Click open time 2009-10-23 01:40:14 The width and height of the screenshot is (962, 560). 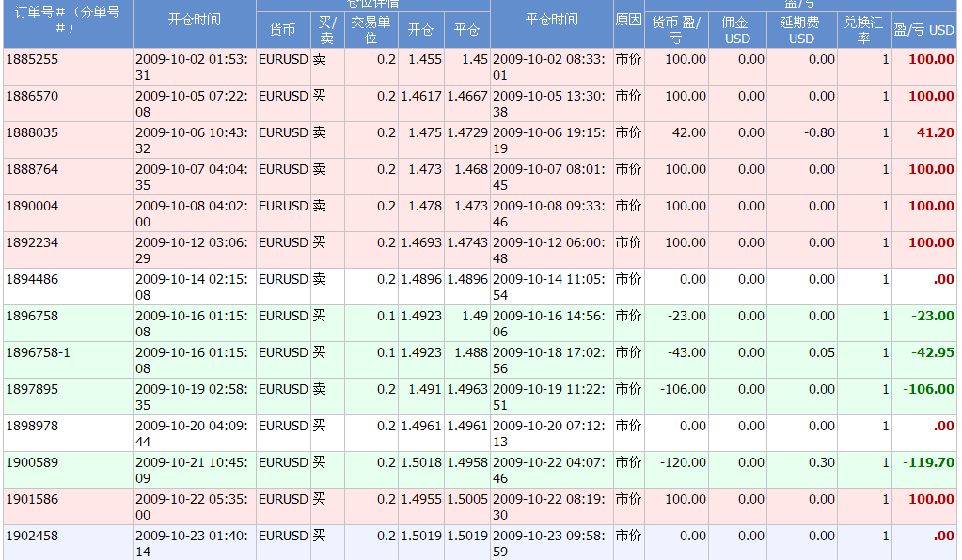pos(192,544)
